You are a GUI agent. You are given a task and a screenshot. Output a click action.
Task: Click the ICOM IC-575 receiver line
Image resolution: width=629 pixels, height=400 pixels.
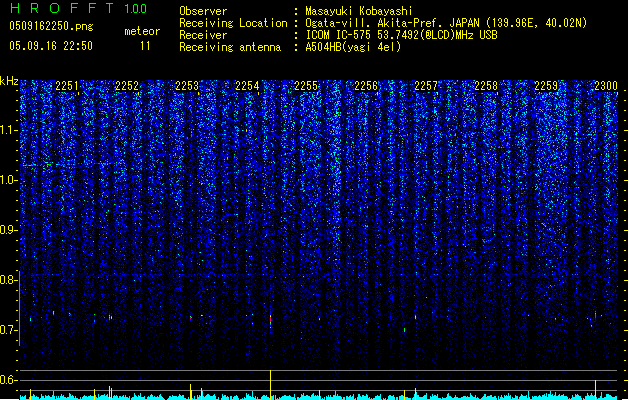(x=401, y=35)
